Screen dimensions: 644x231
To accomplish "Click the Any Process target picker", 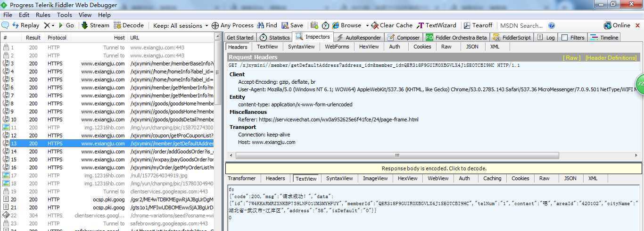I will tap(232, 25).
